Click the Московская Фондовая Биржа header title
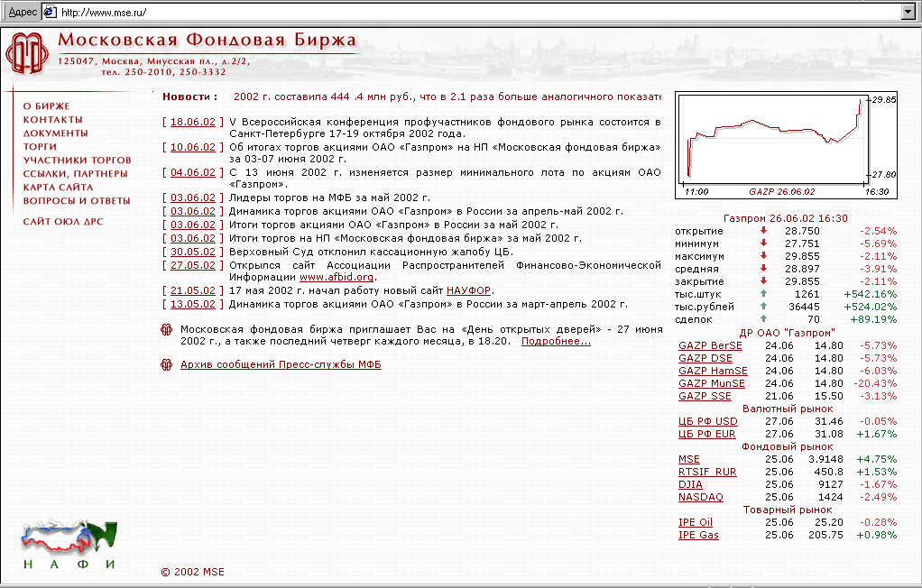This screenshot has height=588, width=922. click(x=207, y=40)
